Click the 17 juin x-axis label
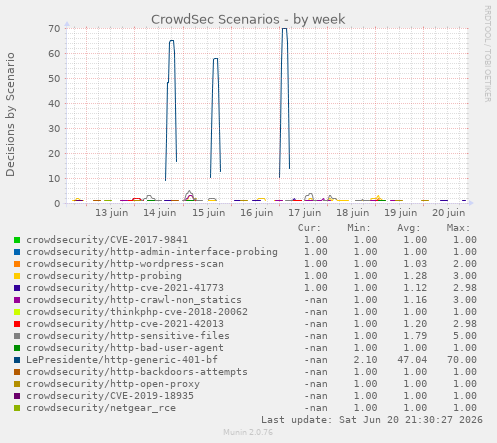497x443 pixels. click(x=305, y=213)
